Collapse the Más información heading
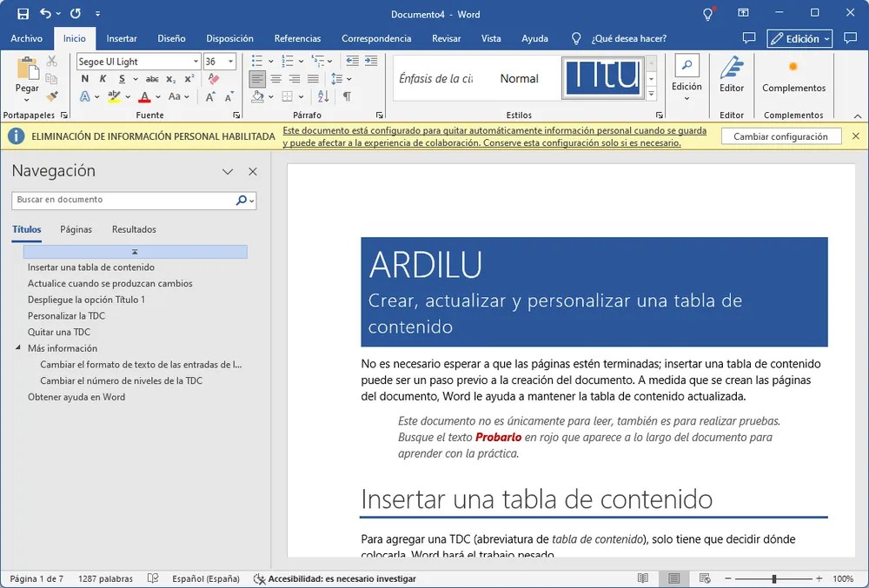869x588 pixels. [x=17, y=347]
